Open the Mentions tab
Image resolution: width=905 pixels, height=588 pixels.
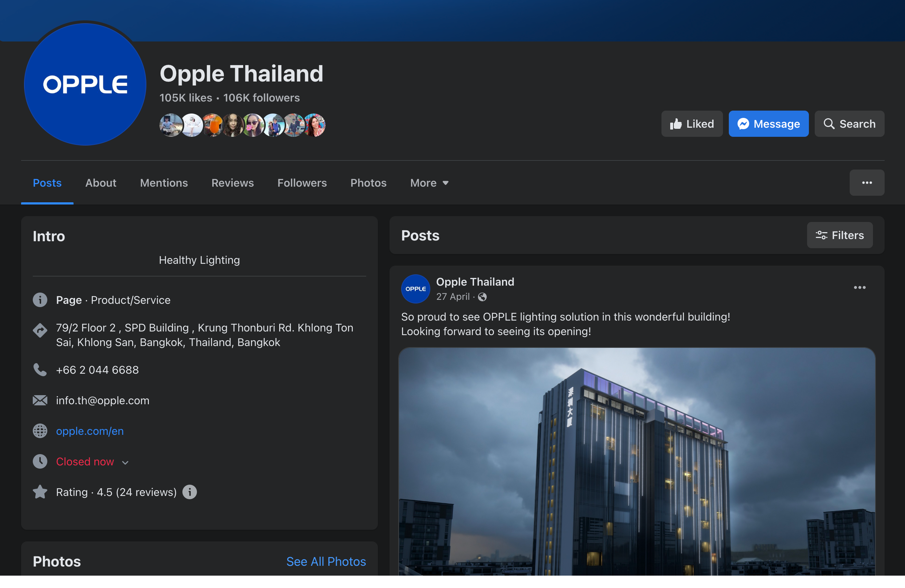point(164,183)
